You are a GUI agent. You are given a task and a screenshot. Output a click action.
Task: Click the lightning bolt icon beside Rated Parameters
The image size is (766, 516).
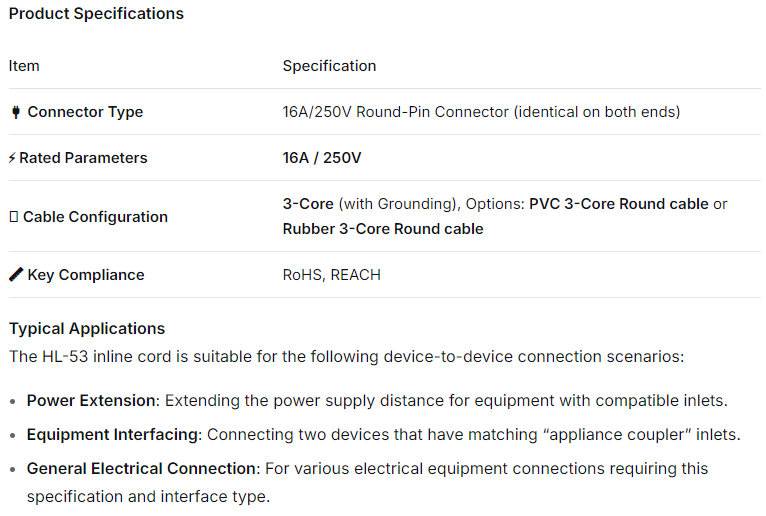pos(12,158)
